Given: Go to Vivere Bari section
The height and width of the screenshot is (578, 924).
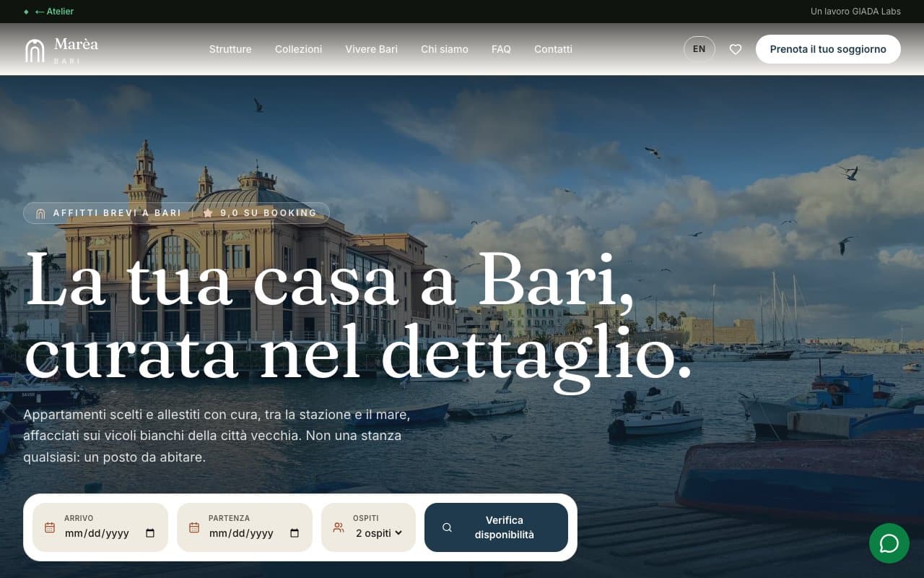Looking at the screenshot, I should point(371,49).
